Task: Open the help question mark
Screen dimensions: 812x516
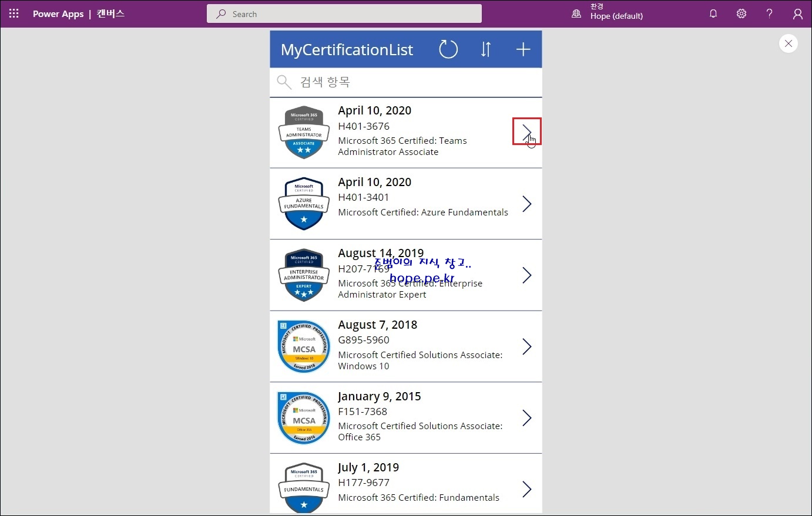Action: point(769,14)
